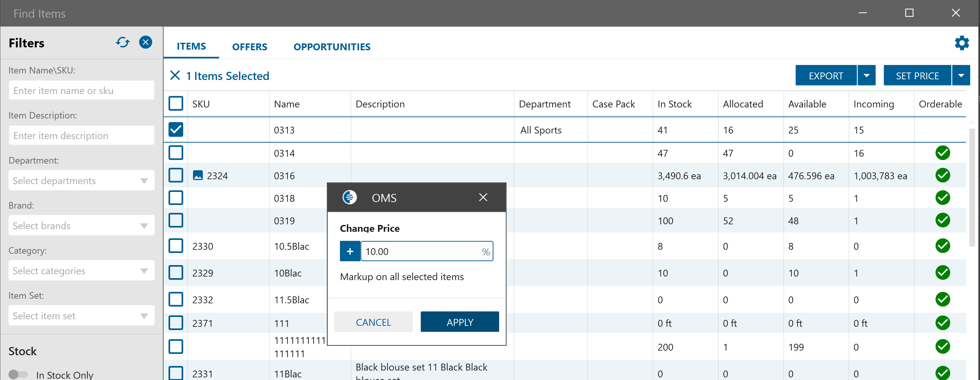Toggle the In Stock Only switch
The height and width of the screenshot is (380, 980).
pyautogui.click(x=18, y=374)
